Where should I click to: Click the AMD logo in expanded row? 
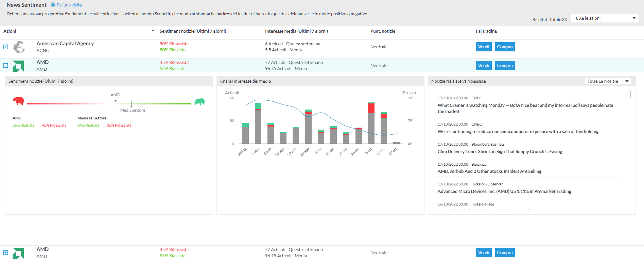pos(18,66)
